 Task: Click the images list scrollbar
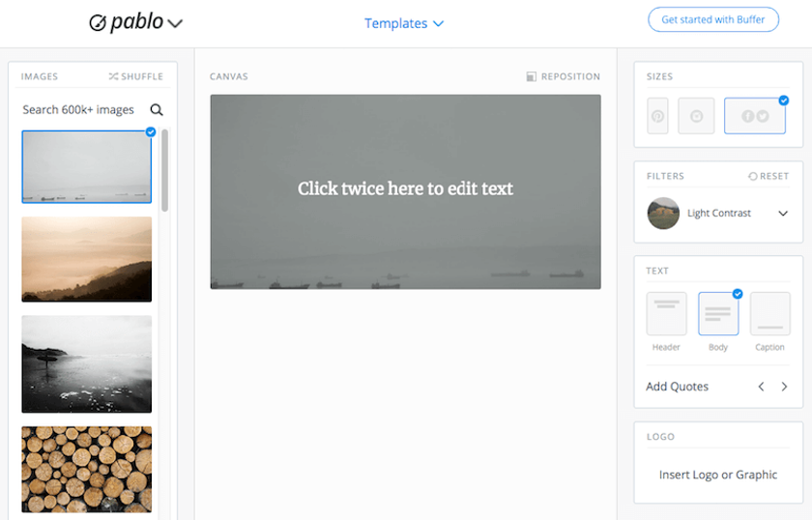(x=164, y=170)
